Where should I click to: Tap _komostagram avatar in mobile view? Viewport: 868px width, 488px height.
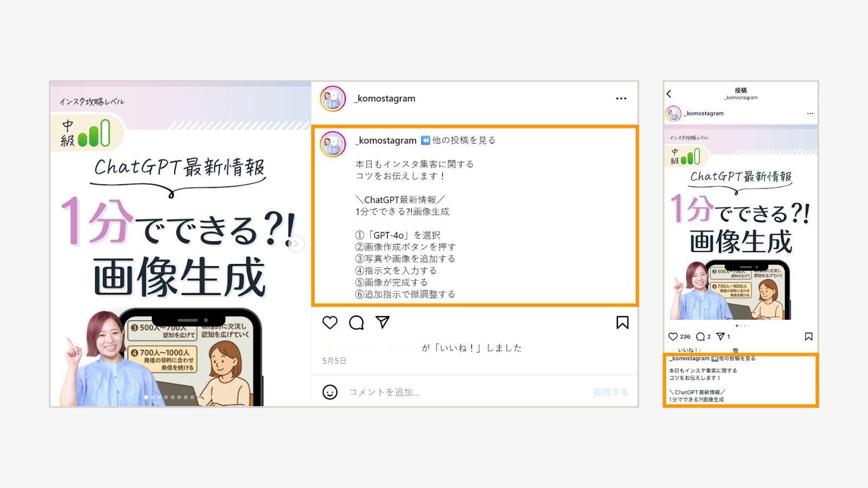pos(673,113)
